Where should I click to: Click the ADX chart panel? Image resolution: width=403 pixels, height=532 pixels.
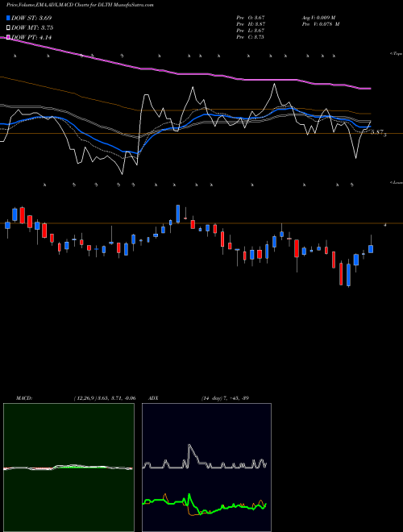[206, 468]
